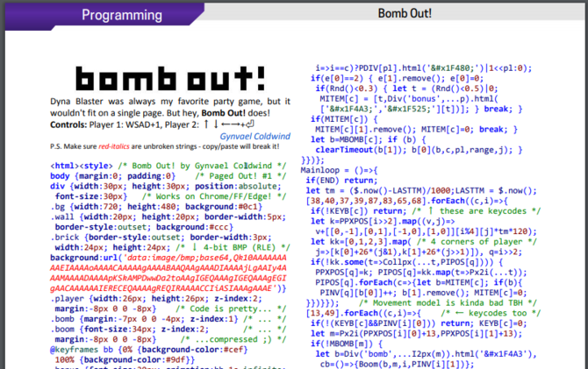Click the "i=>i==c)?PDIV[pl].html" code line

coord(423,68)
